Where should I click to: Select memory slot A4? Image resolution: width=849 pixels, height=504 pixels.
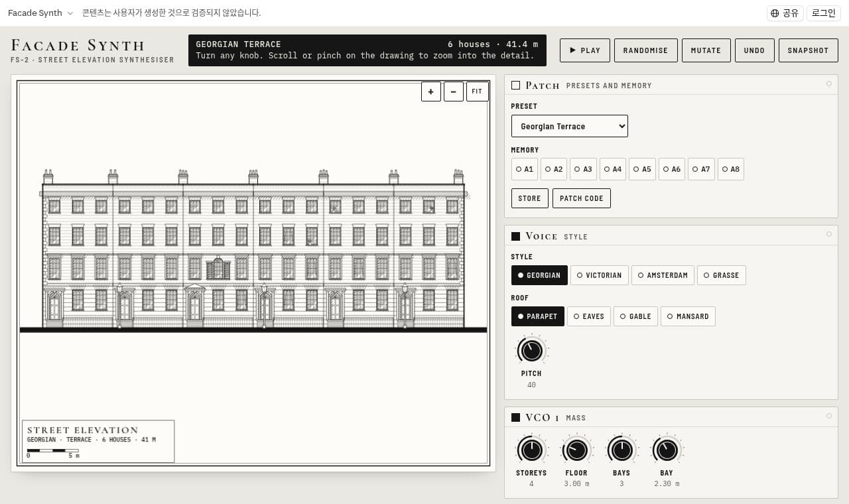point(613,169)
